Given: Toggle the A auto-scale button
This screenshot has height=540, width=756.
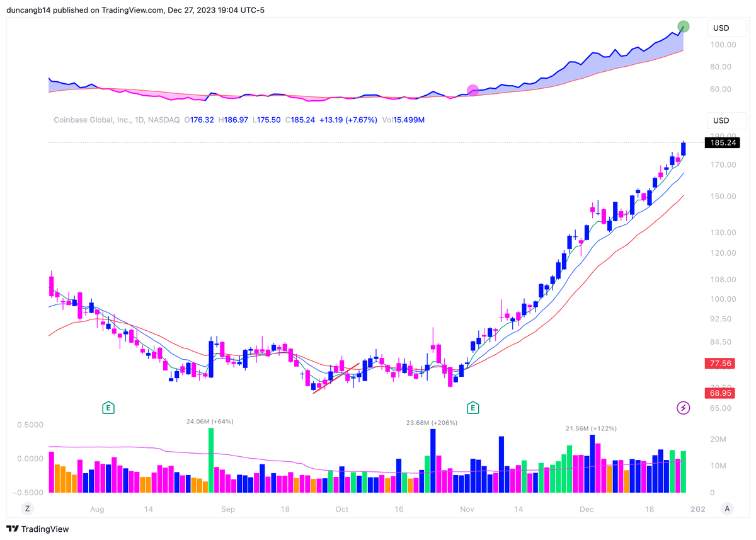Looking at the screenshot, I should (728, 508).
